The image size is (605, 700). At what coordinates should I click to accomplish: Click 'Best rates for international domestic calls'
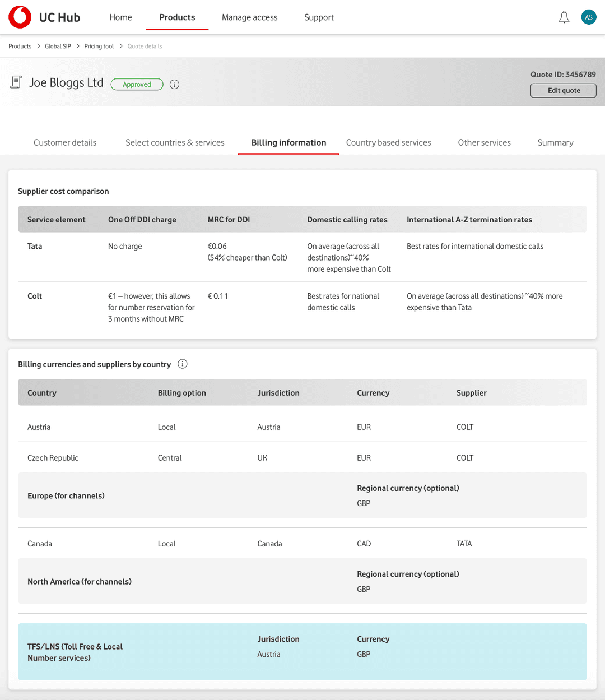pyautogui.click(x=475, y=246)
